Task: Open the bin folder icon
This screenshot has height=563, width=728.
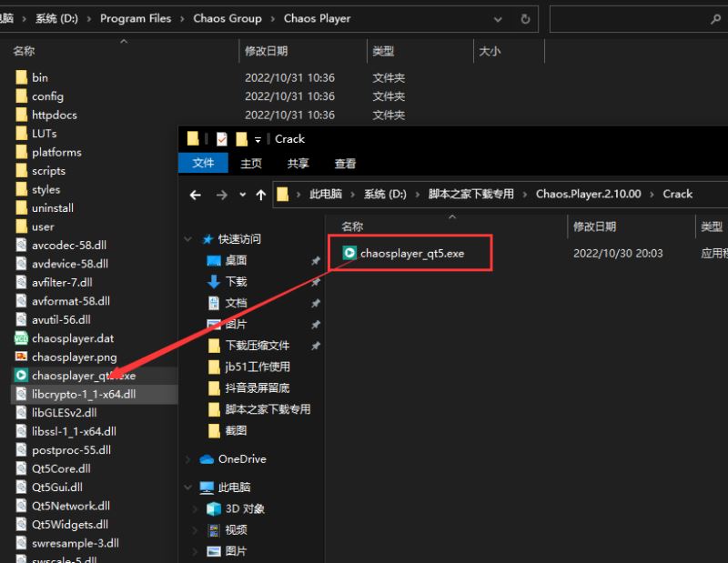Action: pyautogui.click(x=21, y=77)
